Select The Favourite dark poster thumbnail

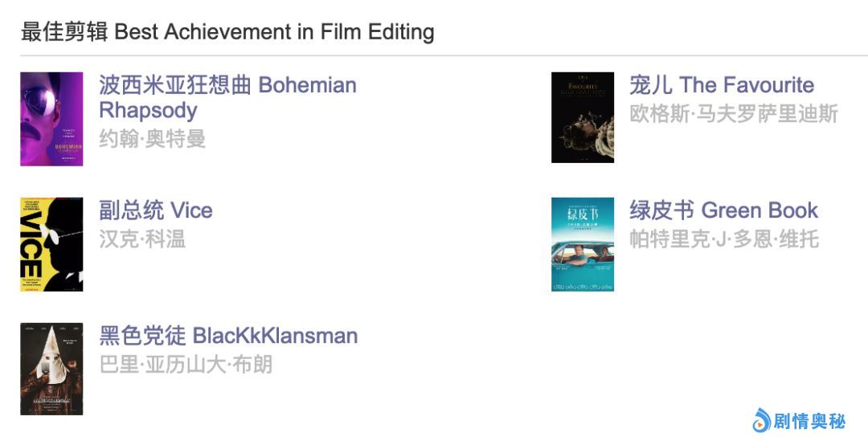[582, 117]
